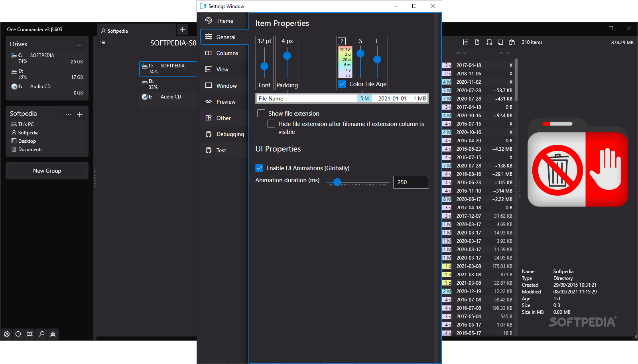
Task: Click the list view icon above file list
Action: coord(465,42)
